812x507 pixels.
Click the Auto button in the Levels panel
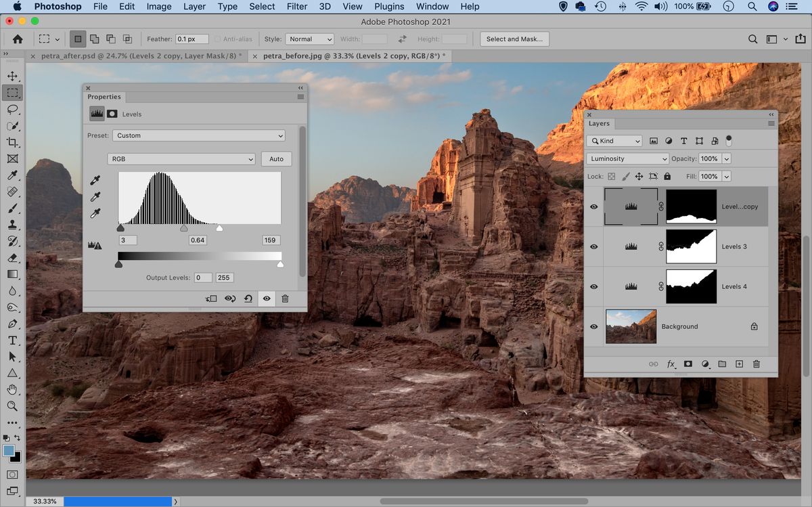(x=276, y=158)
